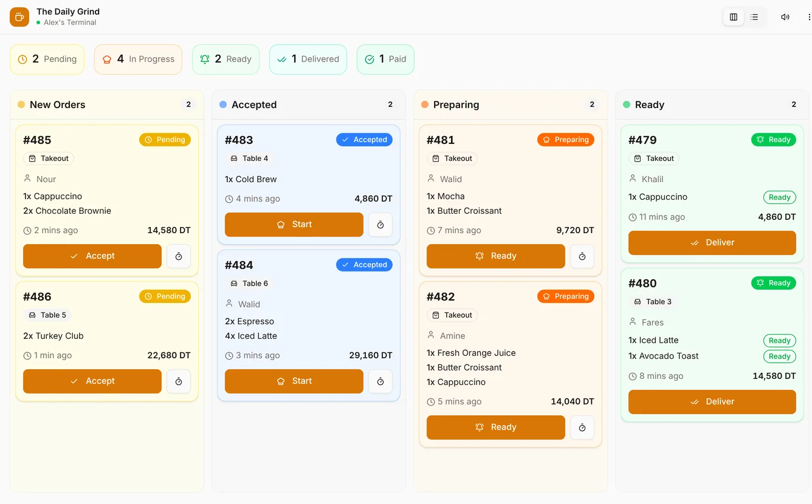812x504 pixels.
Task: Click the Pending badge on order #485
Action: 165,140
